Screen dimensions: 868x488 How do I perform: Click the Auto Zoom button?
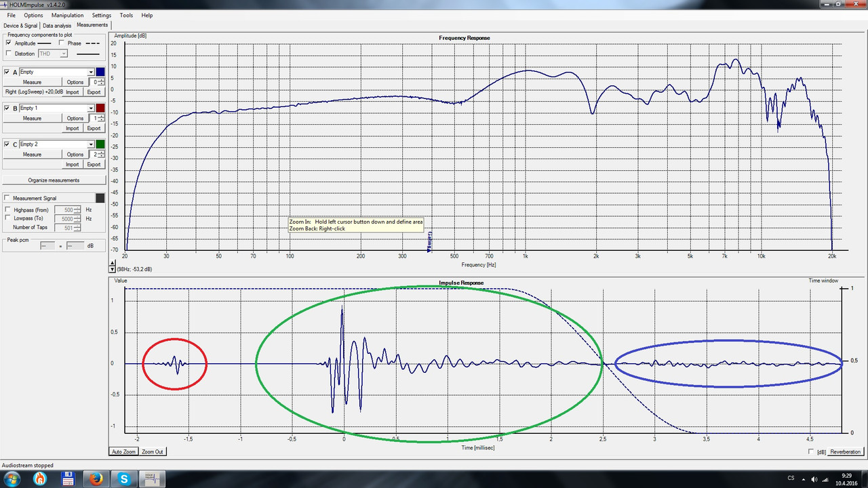123,451
